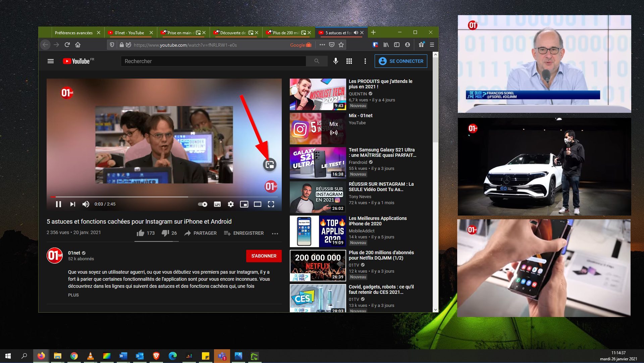Open Mix - 01net playlist
This screenshot has width=644, height=363.
[x=361, y=116]
